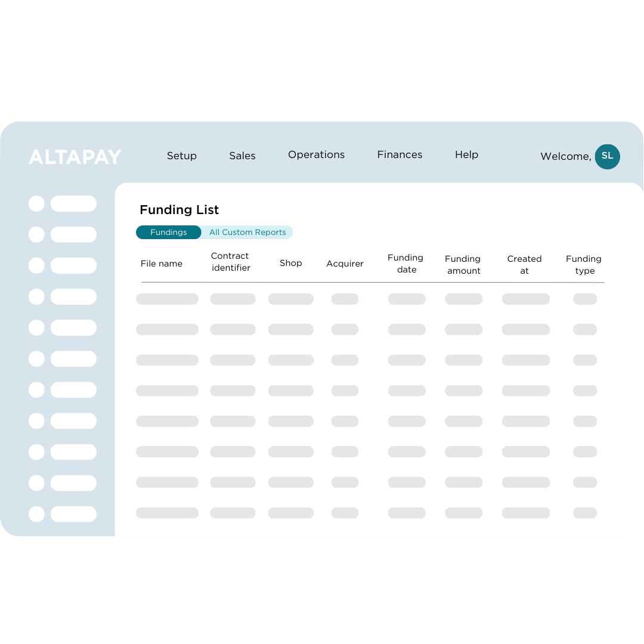Switch to the Fundings tab
This screenshot has height=644, width=644.
click(x=169, y=232)
